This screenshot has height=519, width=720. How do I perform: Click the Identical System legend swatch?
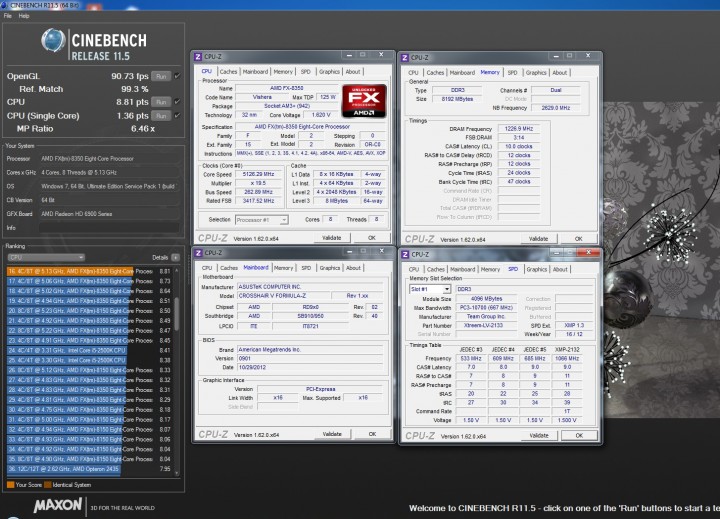point(47,485)
